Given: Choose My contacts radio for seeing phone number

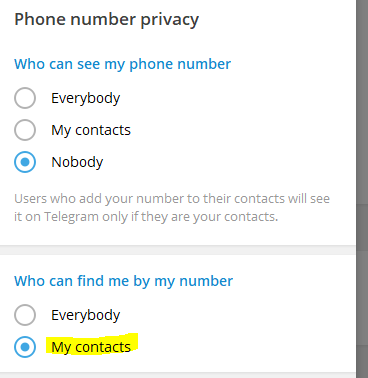Looking at the screenshot, I should coord(25,130).
